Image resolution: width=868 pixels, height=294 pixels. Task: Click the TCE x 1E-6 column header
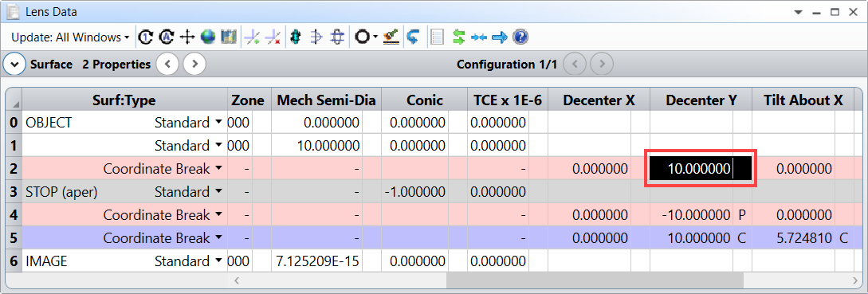coord(507,100)
